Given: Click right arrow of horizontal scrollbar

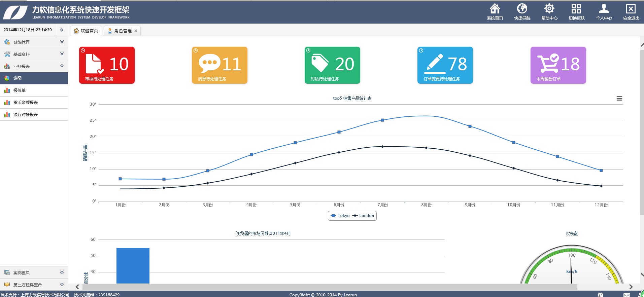Looking at the screenshot, I should pos(631,287).
